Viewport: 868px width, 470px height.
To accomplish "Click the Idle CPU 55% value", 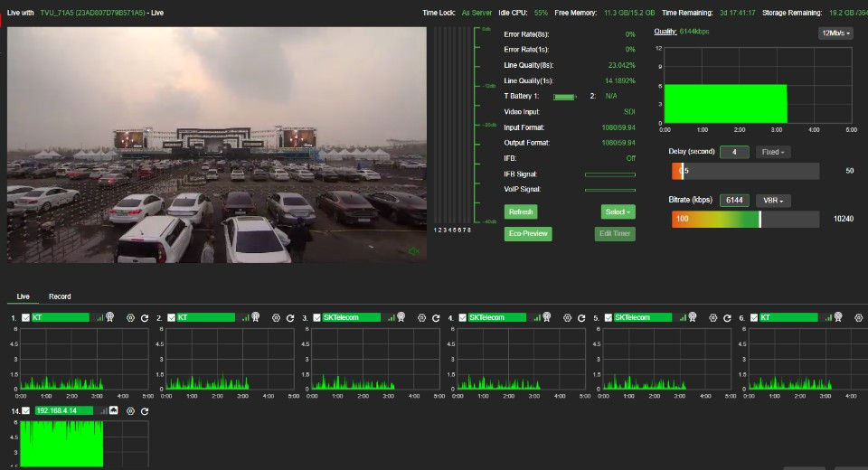I will (541, 13).
